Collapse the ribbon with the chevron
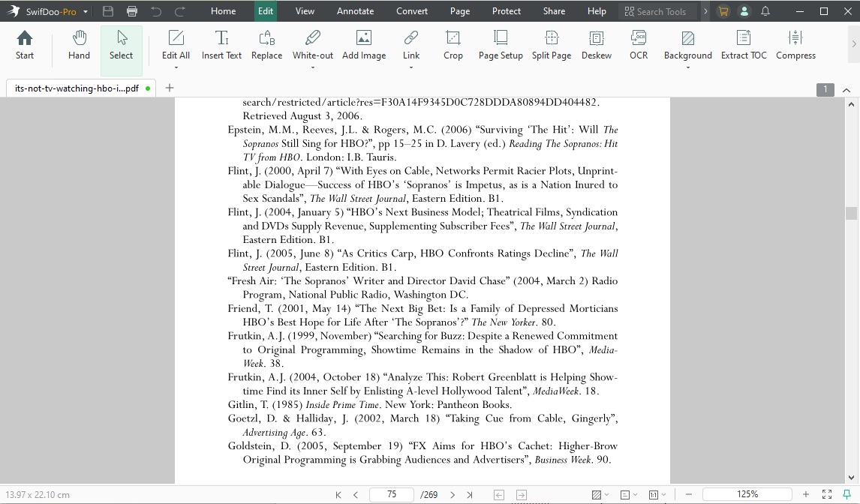860x504 pixels. click(x=846, y=90)
